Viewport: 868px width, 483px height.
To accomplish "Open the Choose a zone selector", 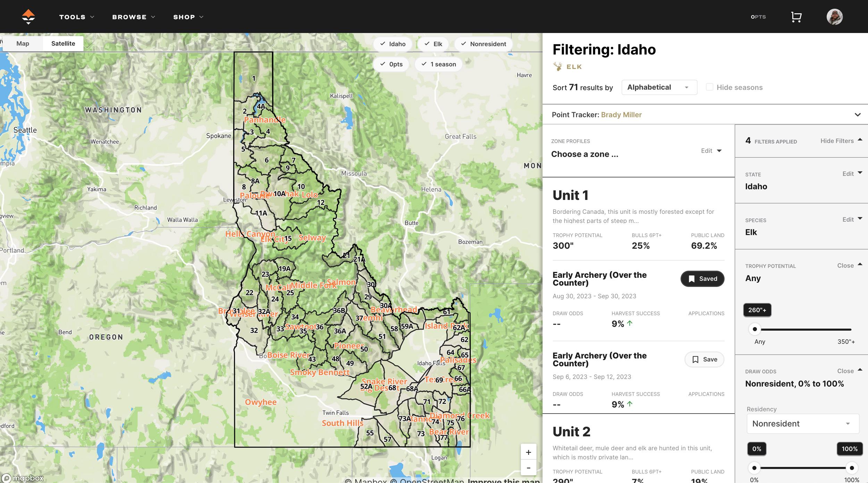I will coord(585,154).
